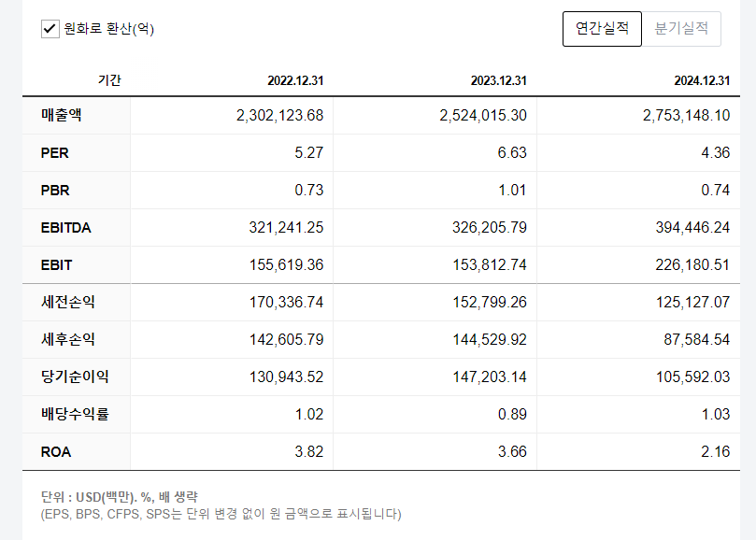Image resolution: width=756 pixels, height=540 pixels.
Task: Click the revenue value 2,753,148.10
Action: (x=687, y=116)
